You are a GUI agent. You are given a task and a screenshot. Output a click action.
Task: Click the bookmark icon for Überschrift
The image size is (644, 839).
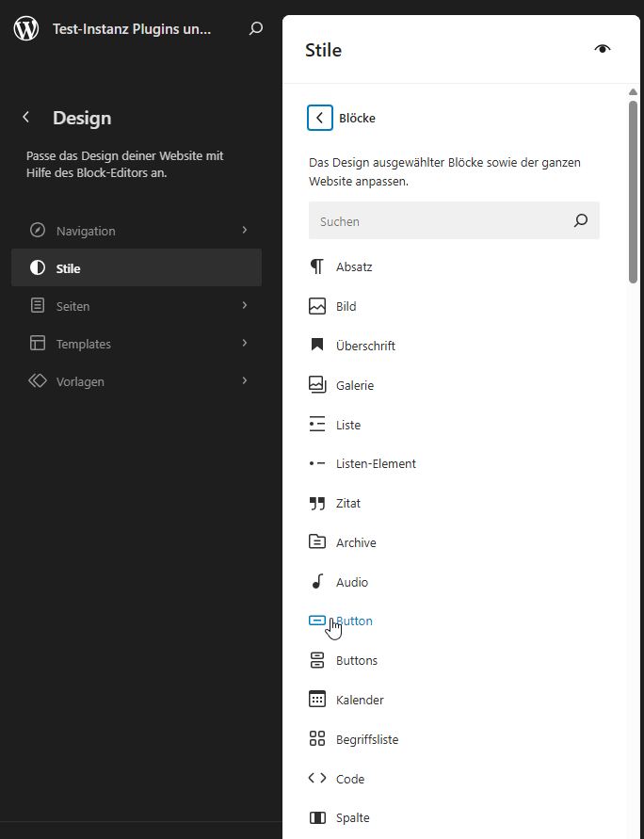pos(317,346)
